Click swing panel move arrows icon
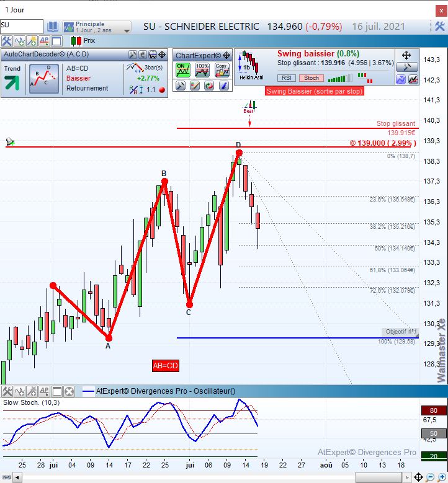Image resolution: width=448 pixels, height=483 pixels. tap(406, 55)
